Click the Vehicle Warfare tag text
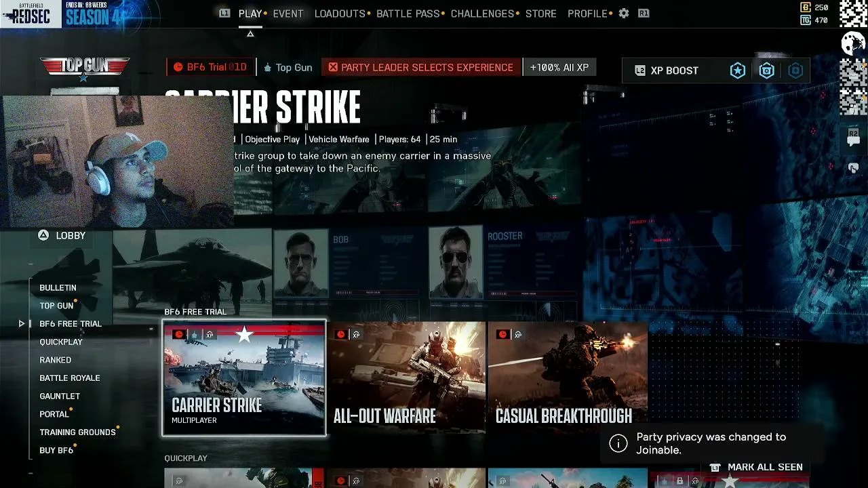Screen dimensions: 868x488 339,139
